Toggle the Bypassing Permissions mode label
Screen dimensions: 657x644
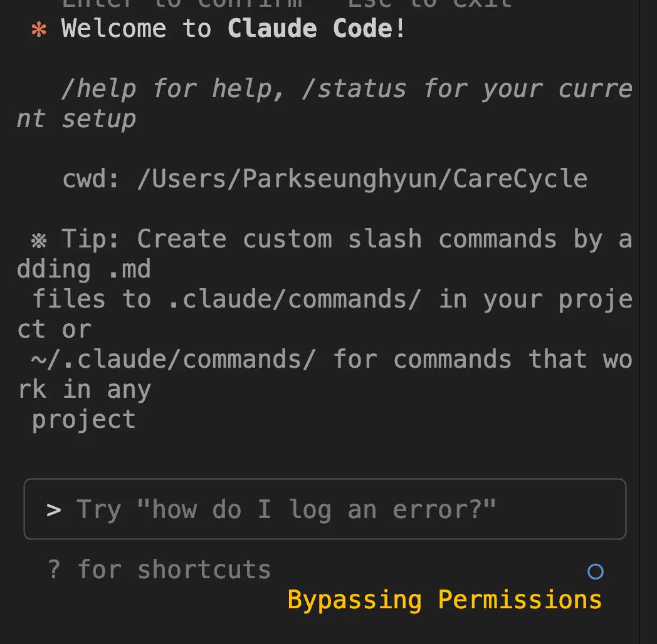point(444,600)
